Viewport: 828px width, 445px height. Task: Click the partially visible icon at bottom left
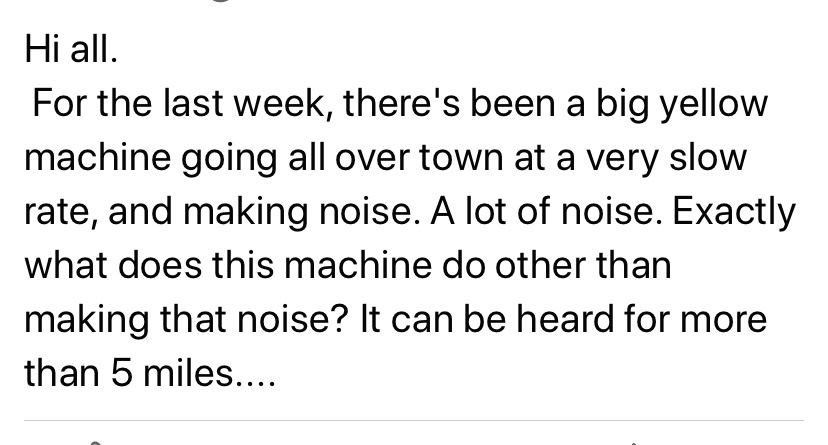point(95,440)
